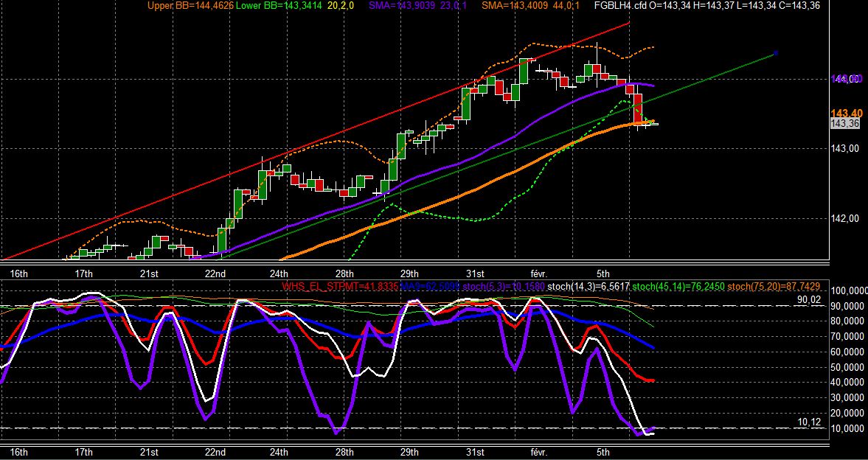Click the 90,0000 stochastic axis label
The image size is (868, 460).
pyautogui.click(x=848, y=306)
